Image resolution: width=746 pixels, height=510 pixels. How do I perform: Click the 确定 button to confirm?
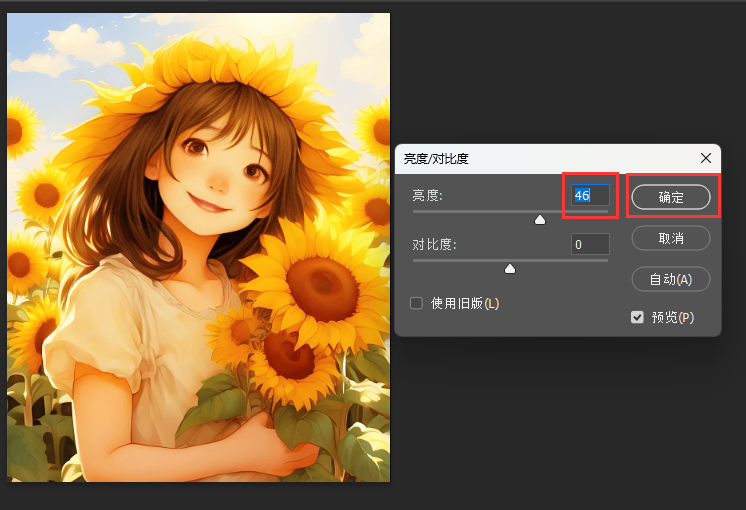[x=671, y=197]
